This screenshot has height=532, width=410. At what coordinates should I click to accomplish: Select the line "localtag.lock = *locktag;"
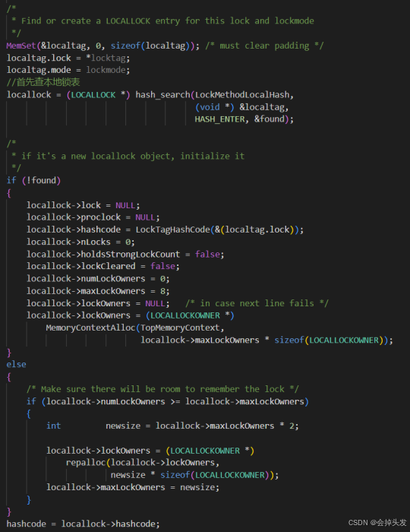pos(68,58)
